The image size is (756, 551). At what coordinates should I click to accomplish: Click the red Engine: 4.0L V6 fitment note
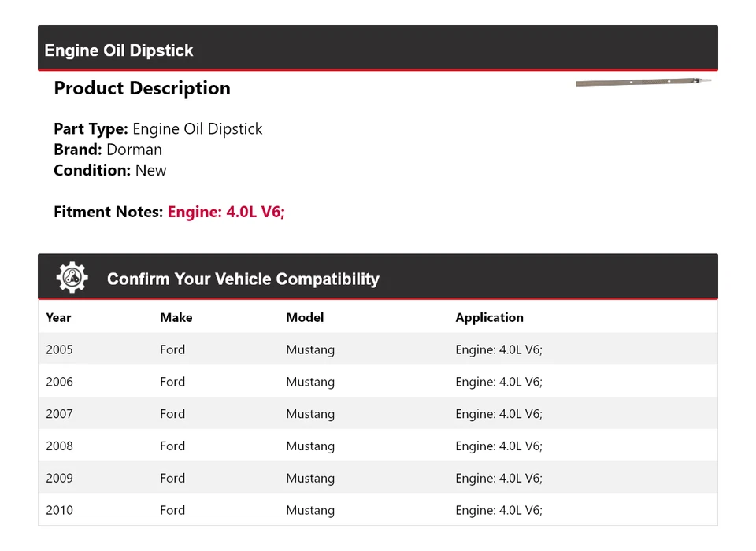226,213
